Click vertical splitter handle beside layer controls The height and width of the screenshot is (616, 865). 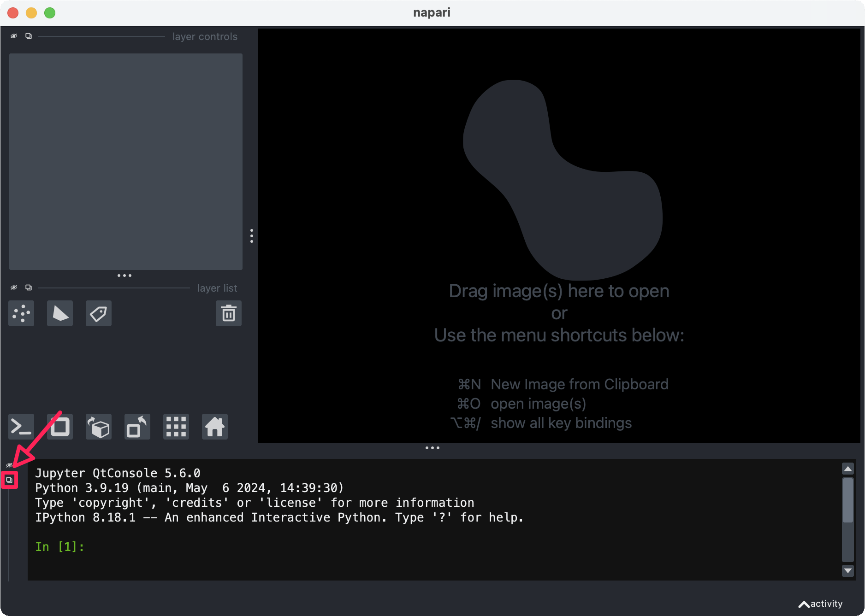[252, 236]
